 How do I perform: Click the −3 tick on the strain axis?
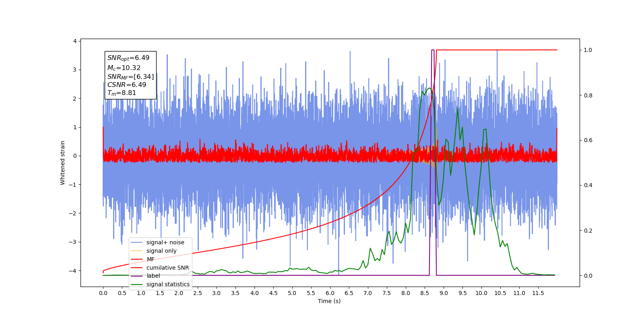point(72,242)
